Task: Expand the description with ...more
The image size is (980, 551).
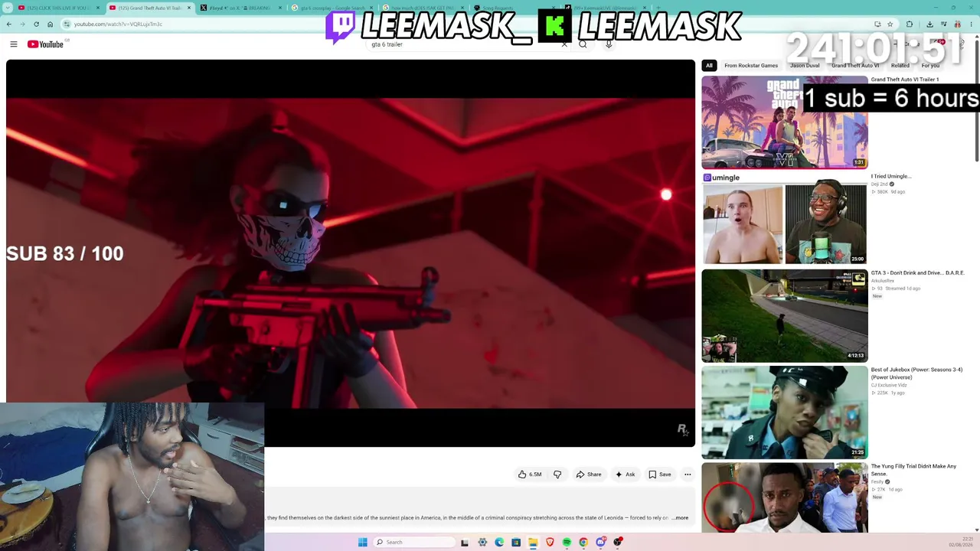Action: pyautogui.click(x=680, y=518)
